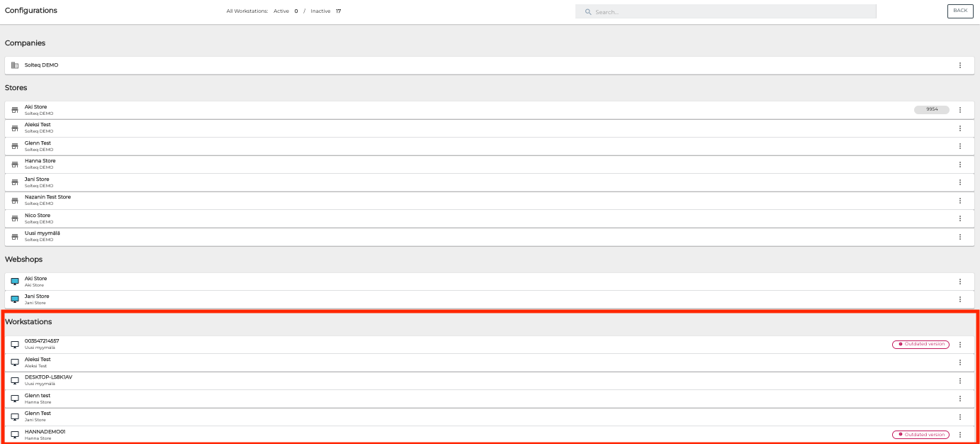Select the Glenn Test store row

tap(425, 146)
